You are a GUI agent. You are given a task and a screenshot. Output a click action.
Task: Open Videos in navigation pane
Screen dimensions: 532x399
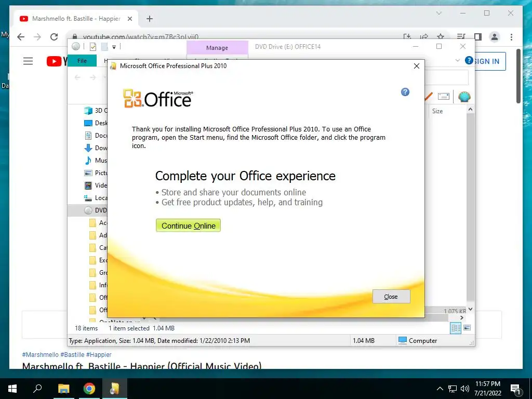[96, 185]
